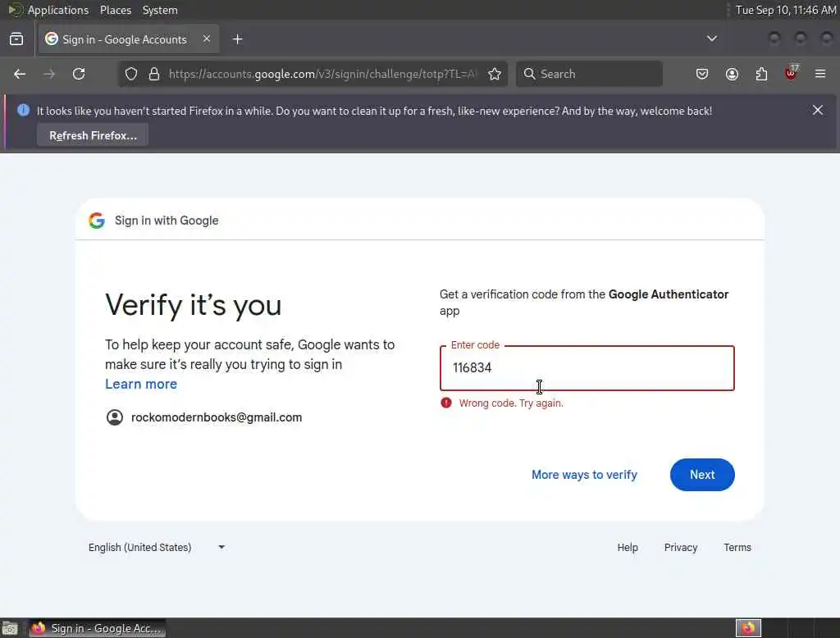Open the Firefox hamburger menu
Screen dimensions: 840x638
click(x=820, y=74)
